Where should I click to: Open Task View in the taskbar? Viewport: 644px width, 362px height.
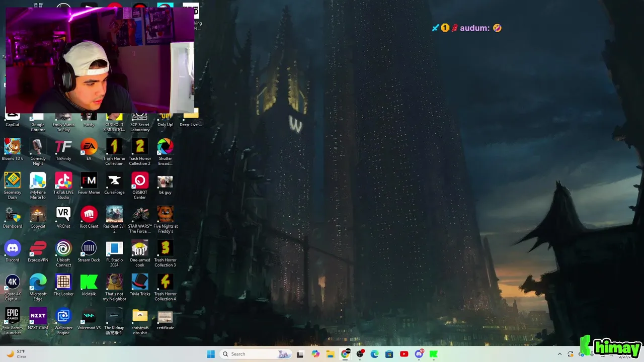point(300,354)
